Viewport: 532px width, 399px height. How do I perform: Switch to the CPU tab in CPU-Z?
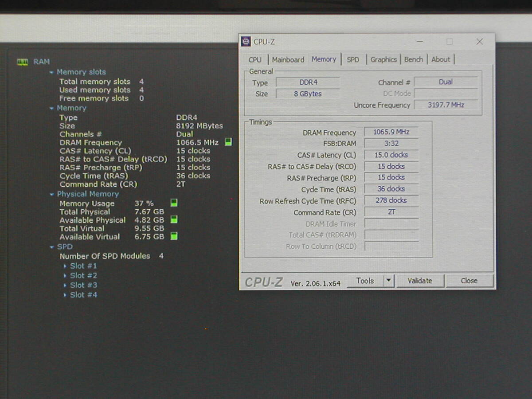tap(255, 60)
